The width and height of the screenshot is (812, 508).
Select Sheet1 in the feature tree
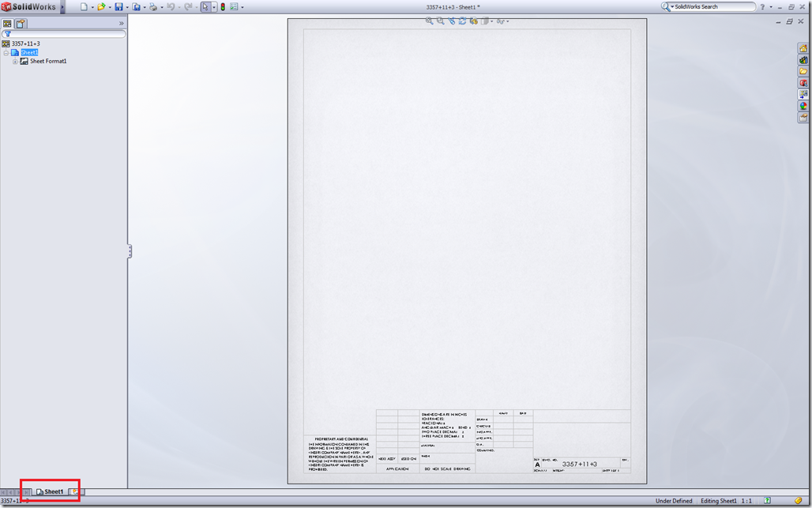click(x=29, y=52)
